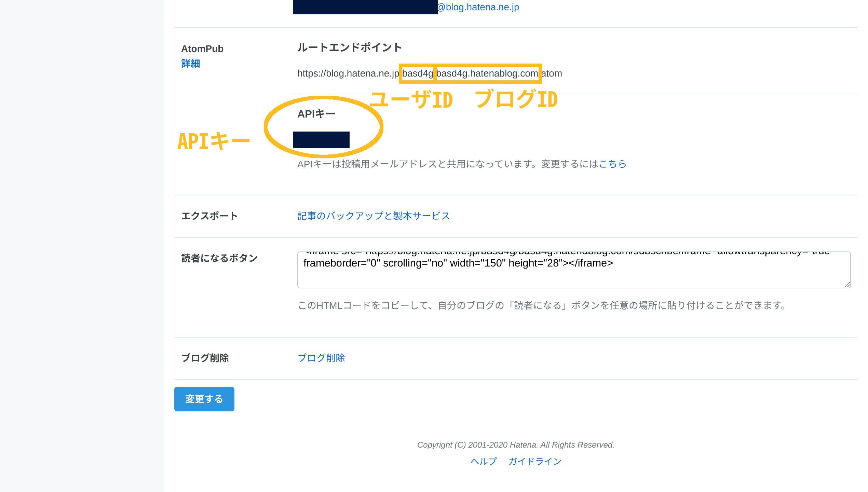Viewport: 868px width, 492px height.
Task: Click the AtomPub section label
Action: (x=202, y=49)
